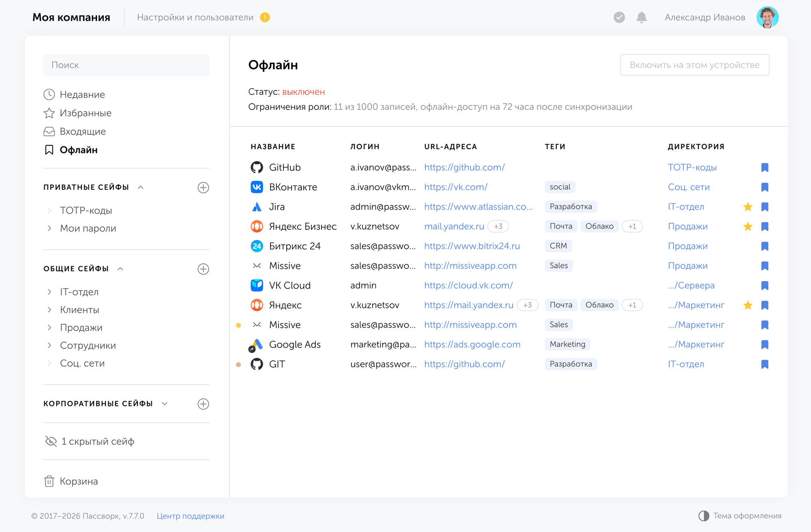Toggle favorite star on Jira entry

coord(748,207)
